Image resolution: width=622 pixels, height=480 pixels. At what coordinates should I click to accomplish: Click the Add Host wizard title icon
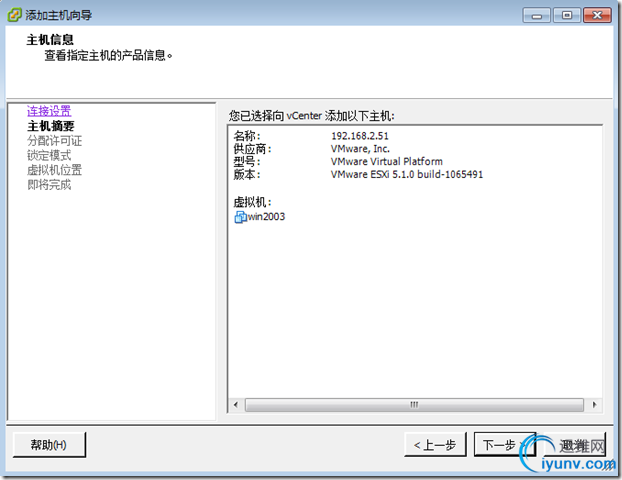pos(14,15)
